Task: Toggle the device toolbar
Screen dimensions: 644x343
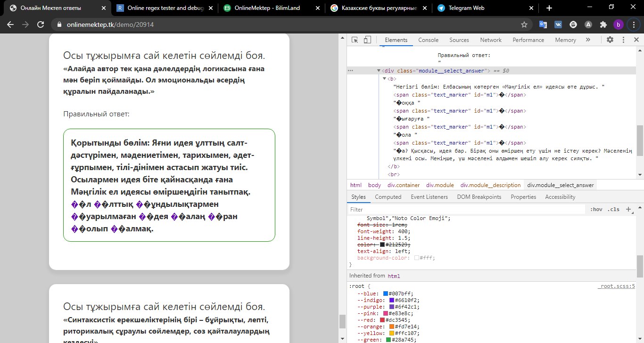Action: (368, 40)
